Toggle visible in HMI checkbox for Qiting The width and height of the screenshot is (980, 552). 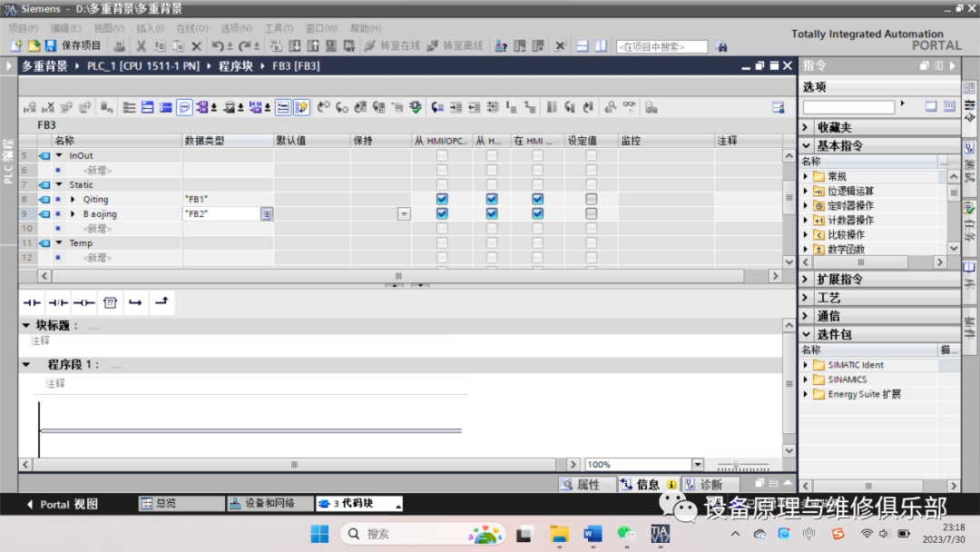click(x=537, y=199)
